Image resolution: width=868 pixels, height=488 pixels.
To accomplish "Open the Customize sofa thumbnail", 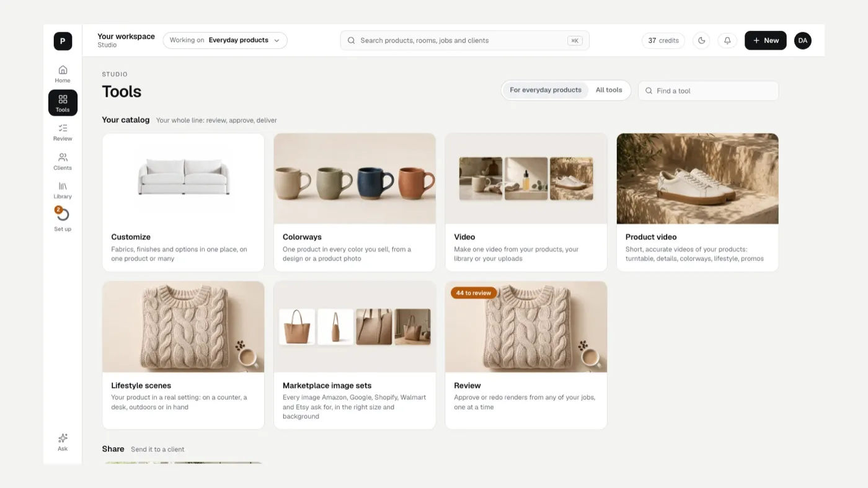I will coord(184,179).
